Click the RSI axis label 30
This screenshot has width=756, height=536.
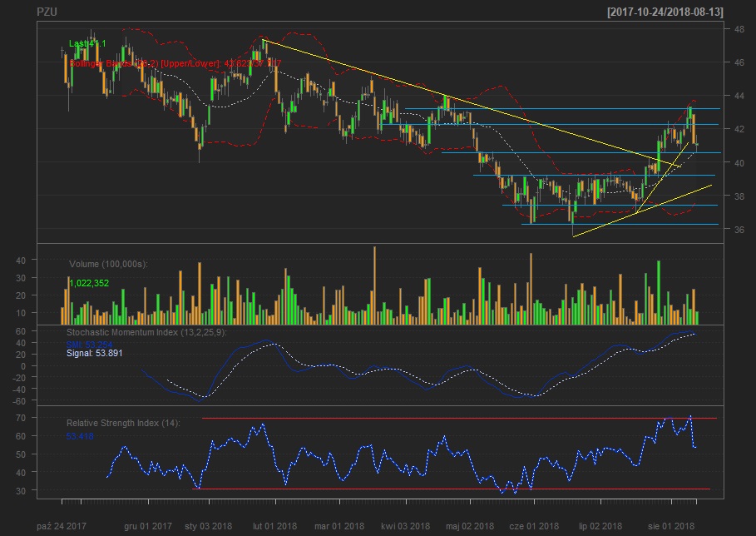click(x=21, y=491)
